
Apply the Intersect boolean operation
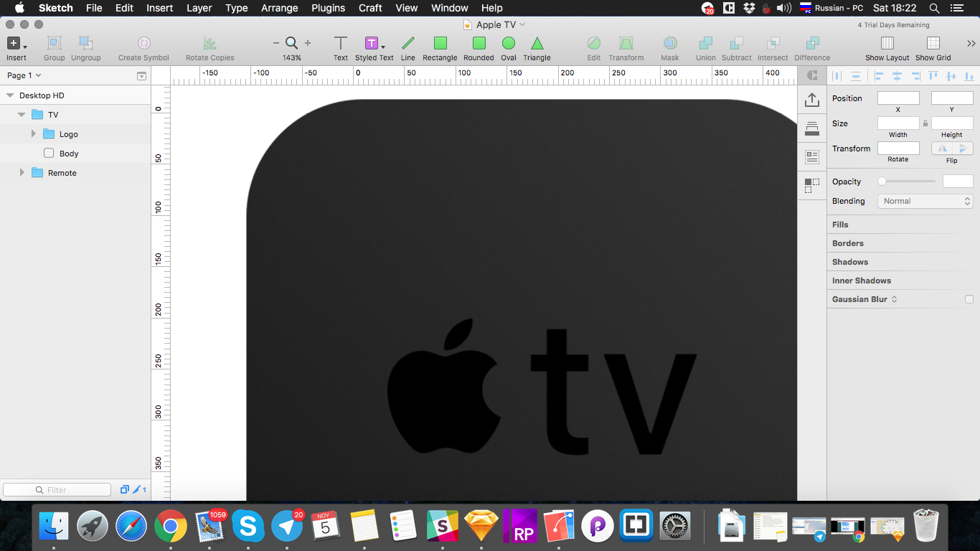coord(773,44)
